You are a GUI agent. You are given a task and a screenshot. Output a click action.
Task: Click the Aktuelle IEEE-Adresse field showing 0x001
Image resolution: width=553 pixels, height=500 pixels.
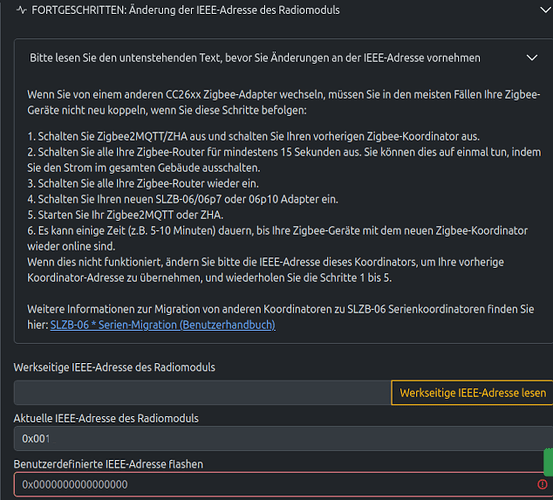tap(283, 439)
